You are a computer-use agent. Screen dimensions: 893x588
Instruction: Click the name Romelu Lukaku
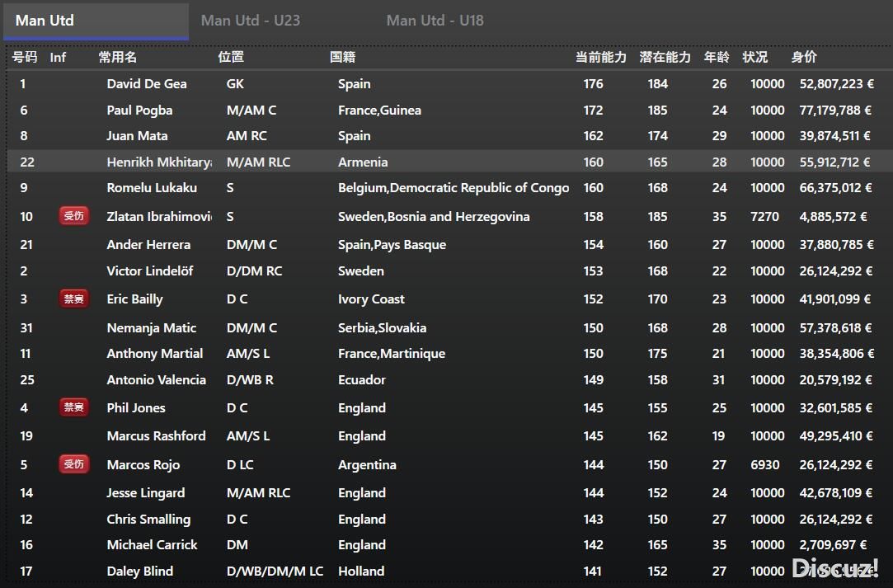coord(152,187)
